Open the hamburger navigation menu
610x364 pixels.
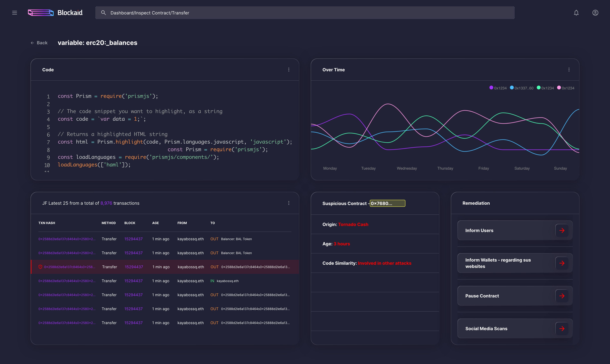[x=14, y=13]
